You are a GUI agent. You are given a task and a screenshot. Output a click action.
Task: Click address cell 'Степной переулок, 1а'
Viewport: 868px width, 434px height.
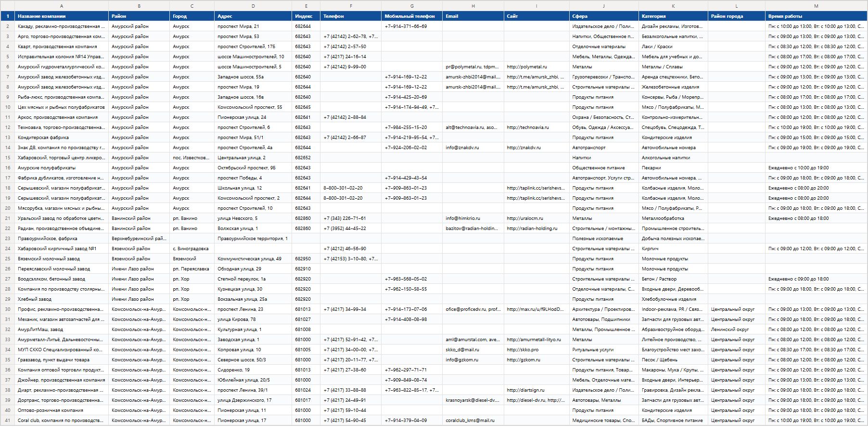[x=253, y=279]
